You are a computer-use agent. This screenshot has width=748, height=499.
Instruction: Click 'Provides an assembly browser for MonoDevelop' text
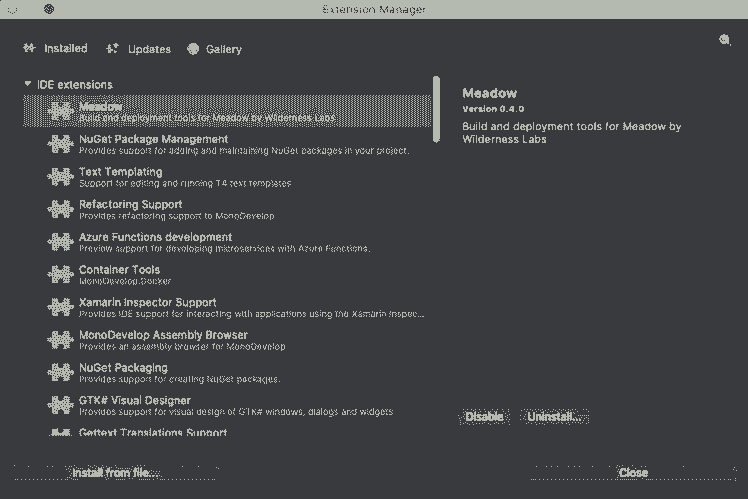[x=182, y=346]
